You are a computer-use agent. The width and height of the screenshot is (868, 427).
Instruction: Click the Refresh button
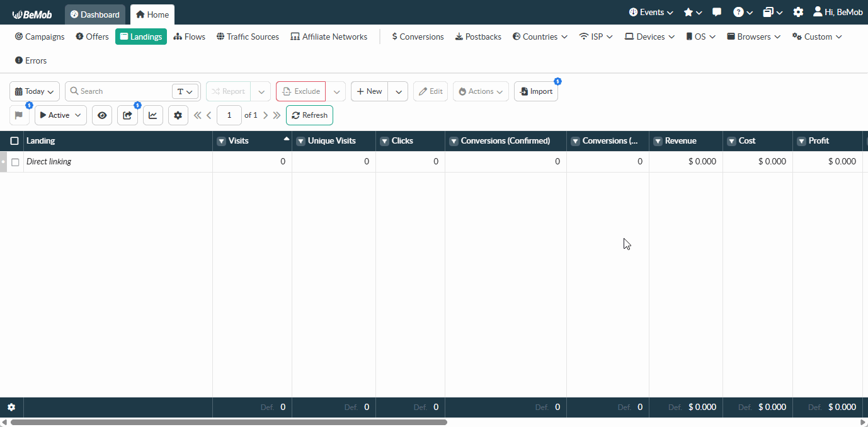[x=309, y=115]
